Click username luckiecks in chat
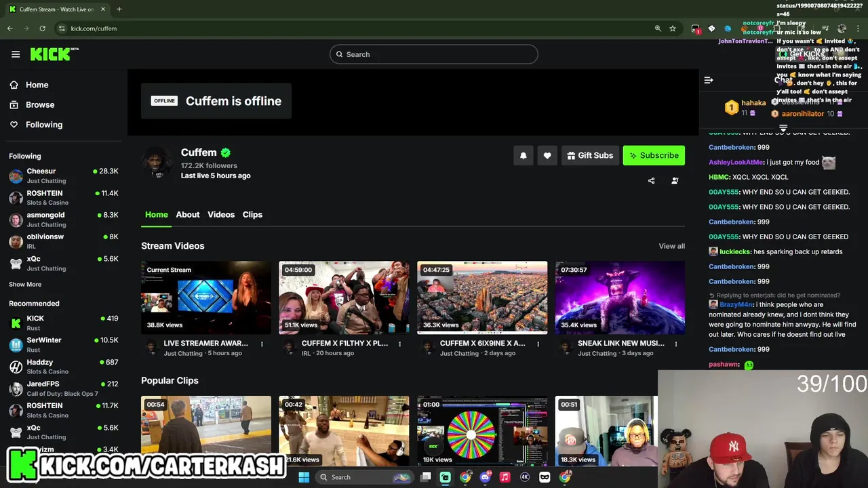The image size is (868, 488). pos(734,251)
